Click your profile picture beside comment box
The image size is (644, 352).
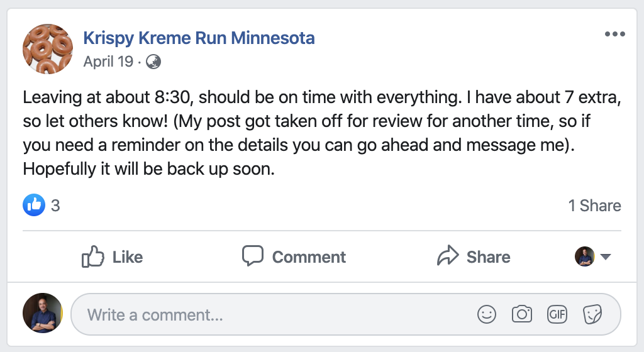point(43,312)
